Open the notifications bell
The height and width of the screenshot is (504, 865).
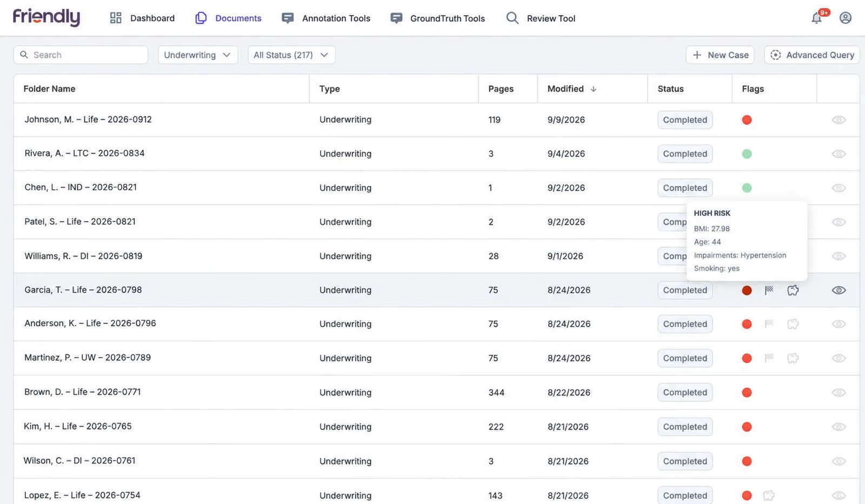(816, 18)
